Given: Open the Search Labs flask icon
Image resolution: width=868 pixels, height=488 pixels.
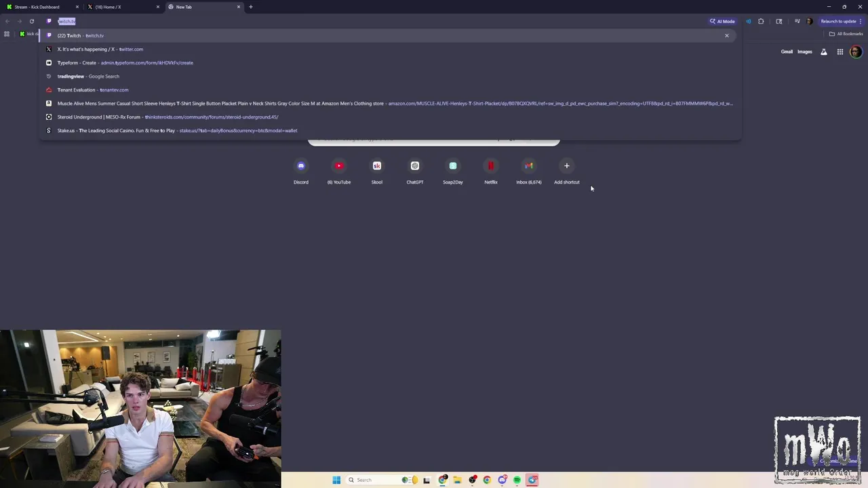Looking at the screenshot, I should click(824, 52).
